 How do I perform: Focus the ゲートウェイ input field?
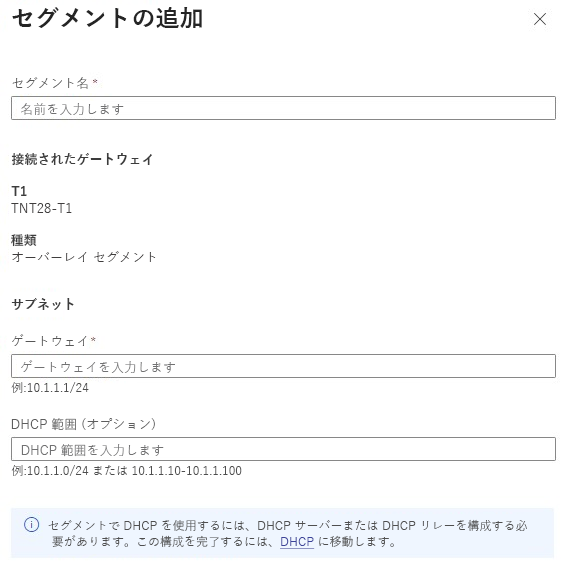tap(283, 366)
